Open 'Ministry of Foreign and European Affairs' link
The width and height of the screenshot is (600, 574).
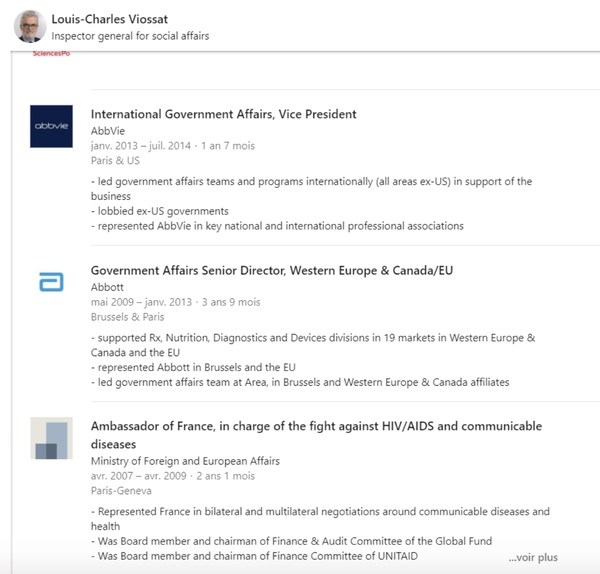point(185,461)
